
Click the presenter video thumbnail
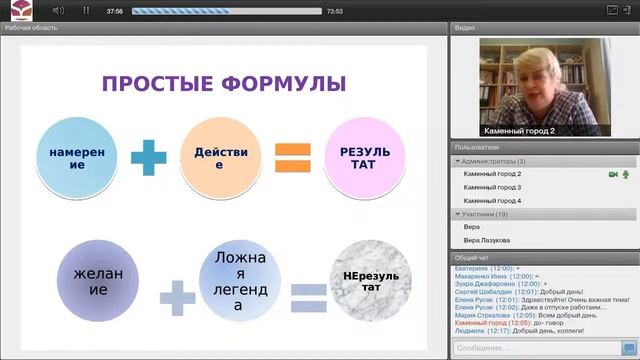(545, 87)
